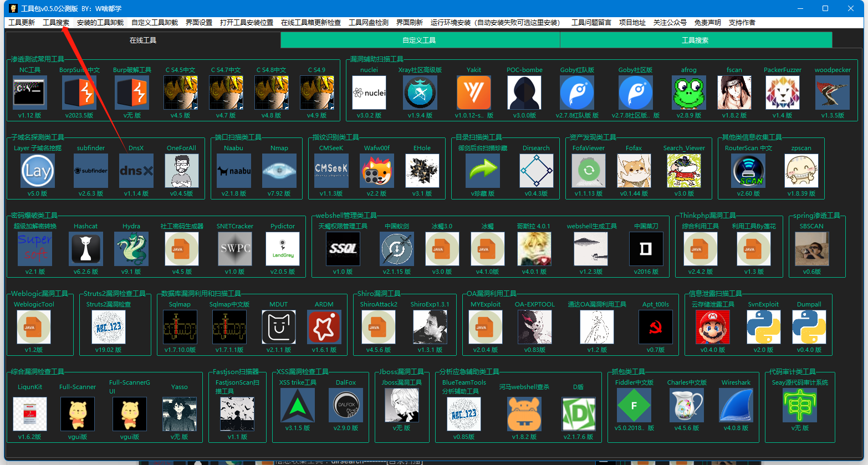
Task: Launch the NC工具 icon
Action: pos(30,93)
